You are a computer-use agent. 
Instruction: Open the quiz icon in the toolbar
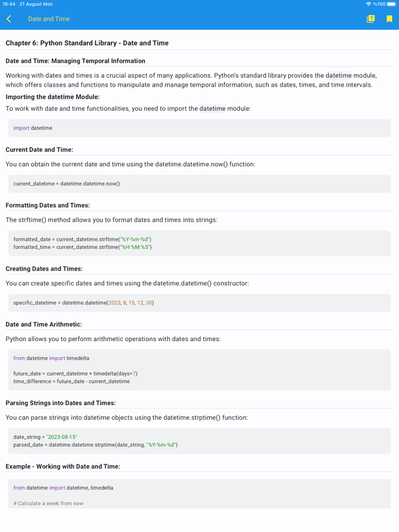click(370, 19)
